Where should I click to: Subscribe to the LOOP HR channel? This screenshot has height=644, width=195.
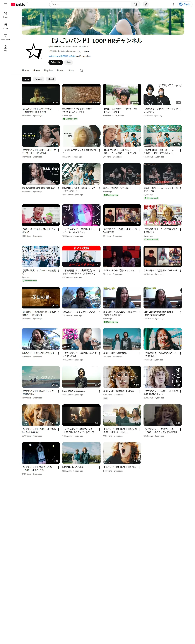56,62
